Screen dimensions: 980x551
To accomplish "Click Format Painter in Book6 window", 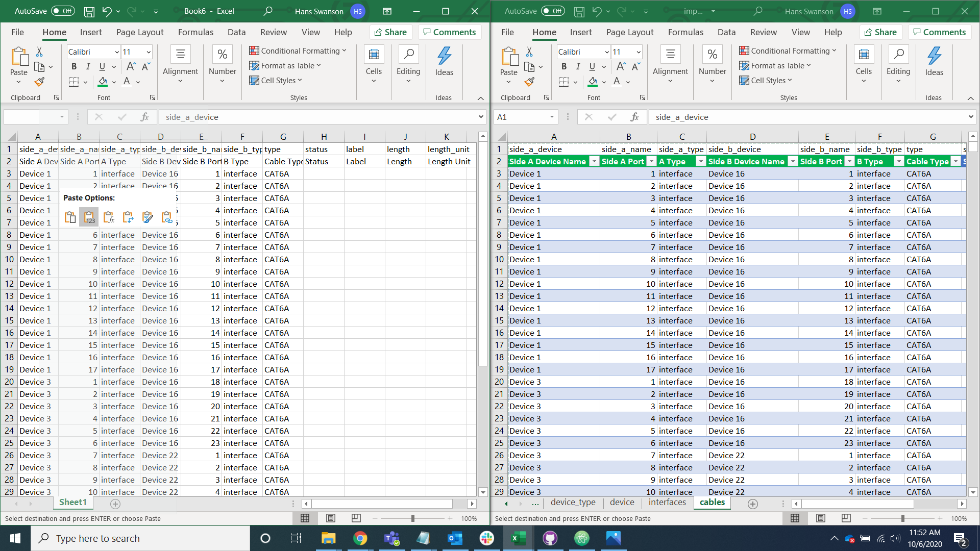I will [39, 82].
